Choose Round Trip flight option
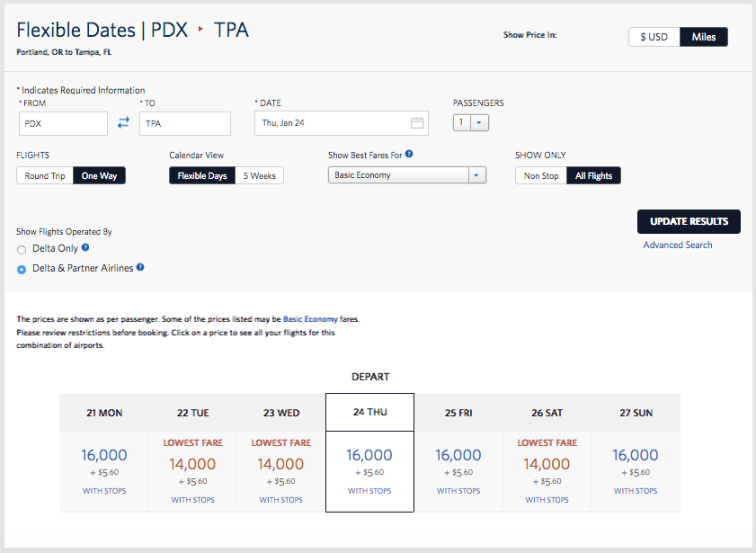756x553 pixels. tap(44, 176)
